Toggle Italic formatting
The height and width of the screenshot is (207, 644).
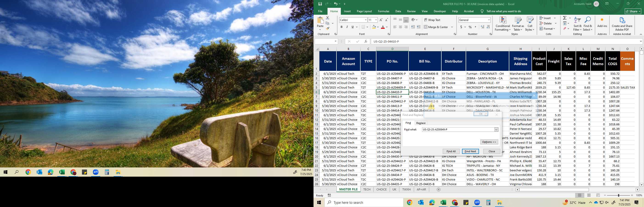click(x=347, y=27)
